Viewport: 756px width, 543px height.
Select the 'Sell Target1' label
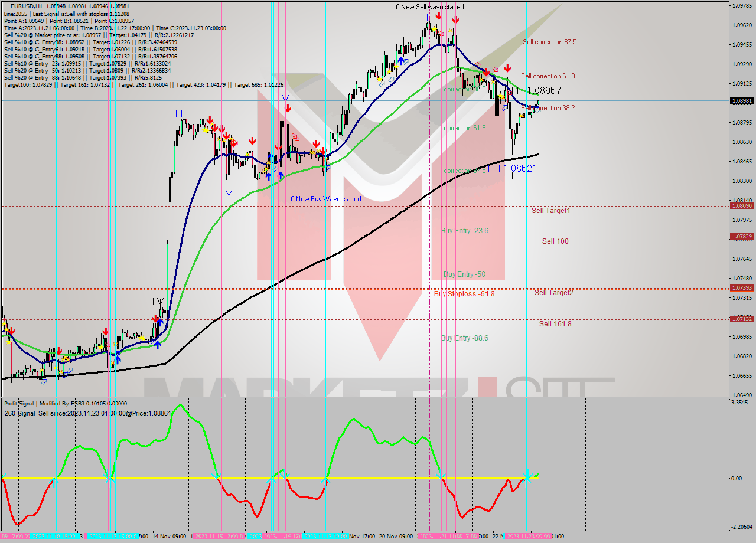[x=550, y=210]
